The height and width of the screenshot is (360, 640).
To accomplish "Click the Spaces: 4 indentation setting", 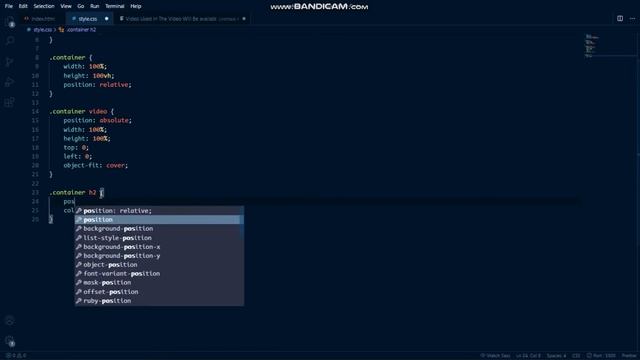I will [556, 356].
